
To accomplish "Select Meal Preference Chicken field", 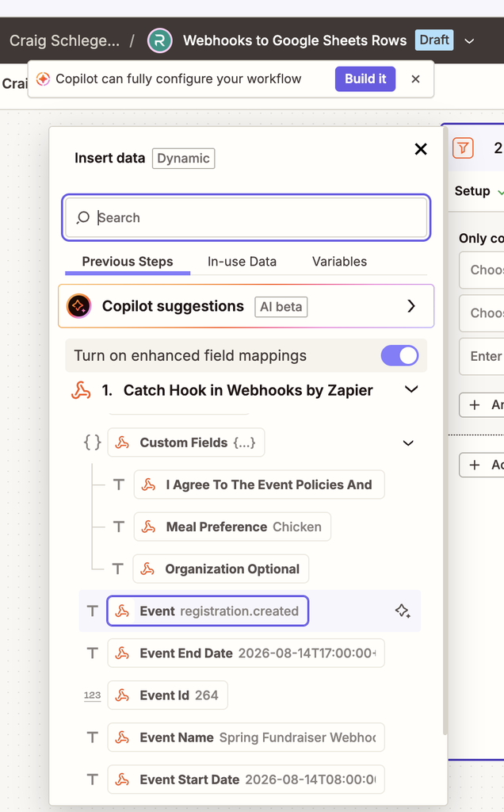I will coord(232,527).
